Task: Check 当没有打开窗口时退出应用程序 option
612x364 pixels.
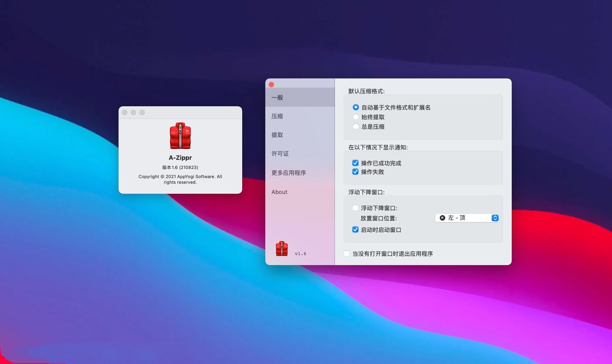Action: coord(347,253)
